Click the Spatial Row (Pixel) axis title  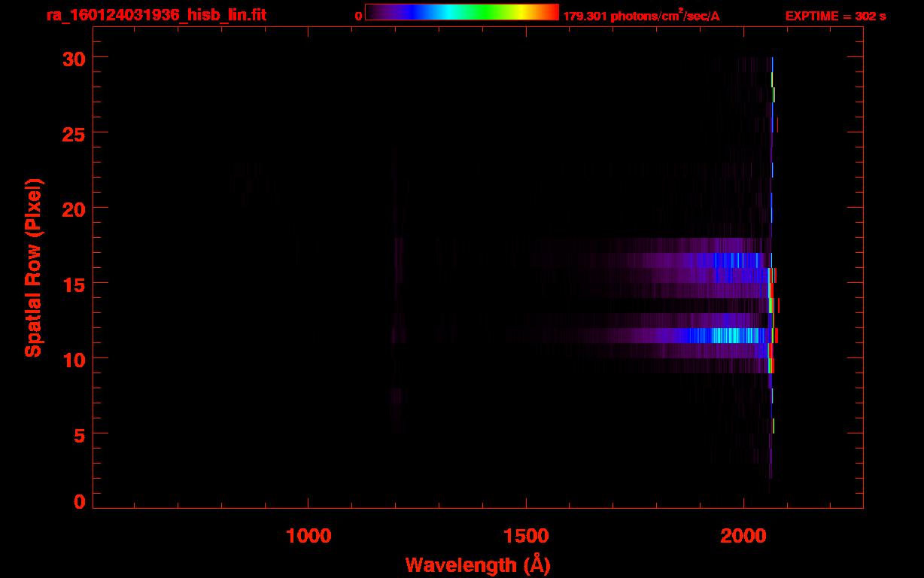(34, 268)
